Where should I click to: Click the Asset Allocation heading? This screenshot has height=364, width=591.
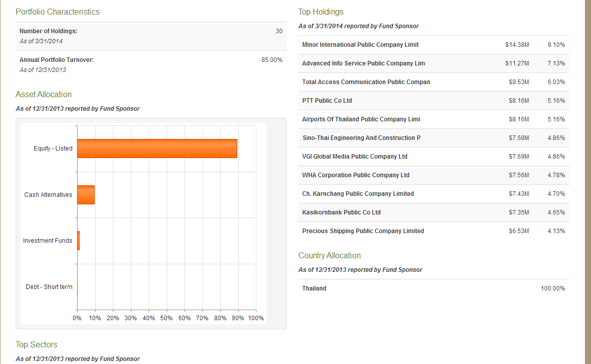pyautogui.click(x=43, y=95)
